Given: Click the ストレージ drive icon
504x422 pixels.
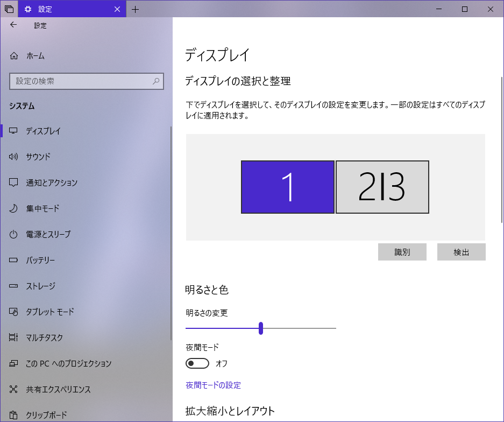Looking at the screenshot, I should pyautogui.click(x=13, y=286).
